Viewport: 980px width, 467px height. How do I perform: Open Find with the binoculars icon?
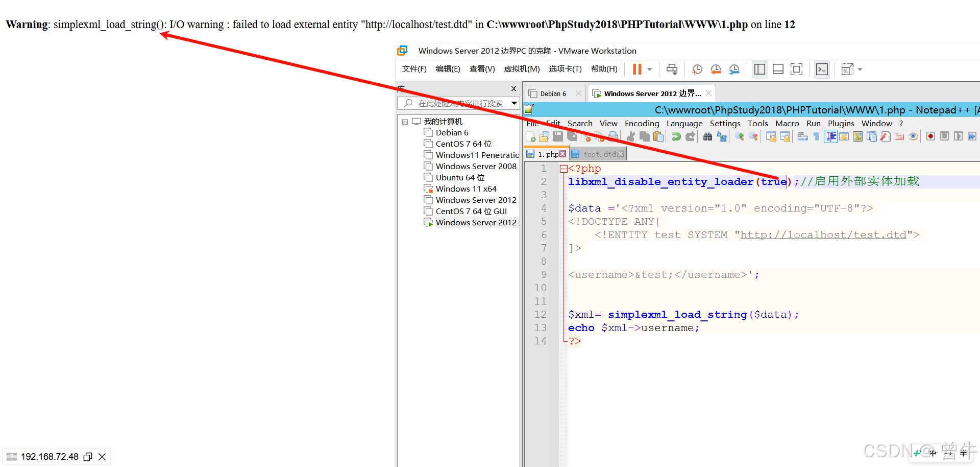(707, 136)
